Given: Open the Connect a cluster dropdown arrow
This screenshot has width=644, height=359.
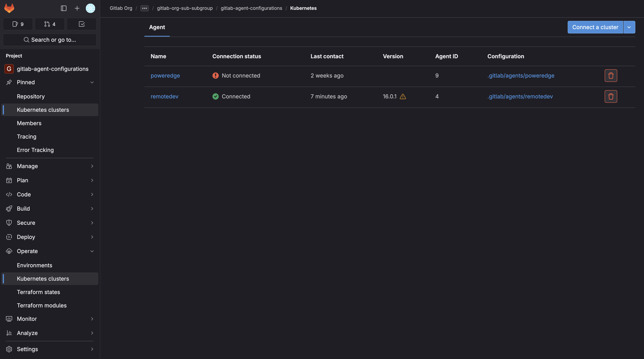Looking at the screenshot, I should [629, 27].
